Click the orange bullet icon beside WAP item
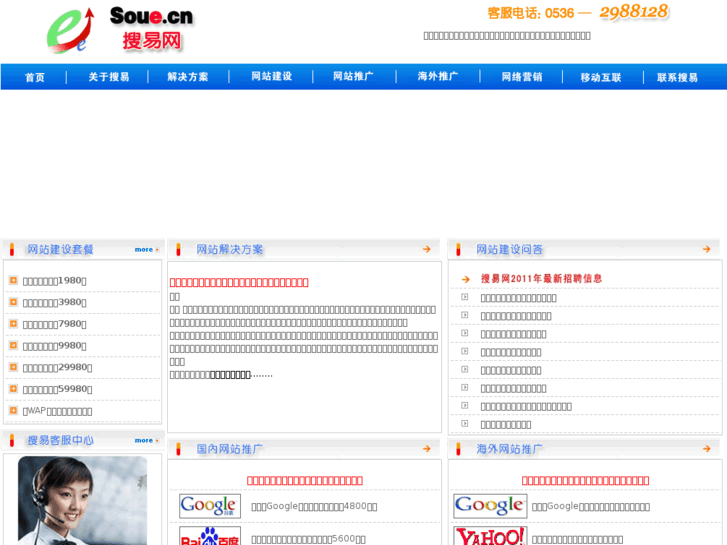This screenshot has height=545, width=727. pyautogui.click(x=13, y=410)
